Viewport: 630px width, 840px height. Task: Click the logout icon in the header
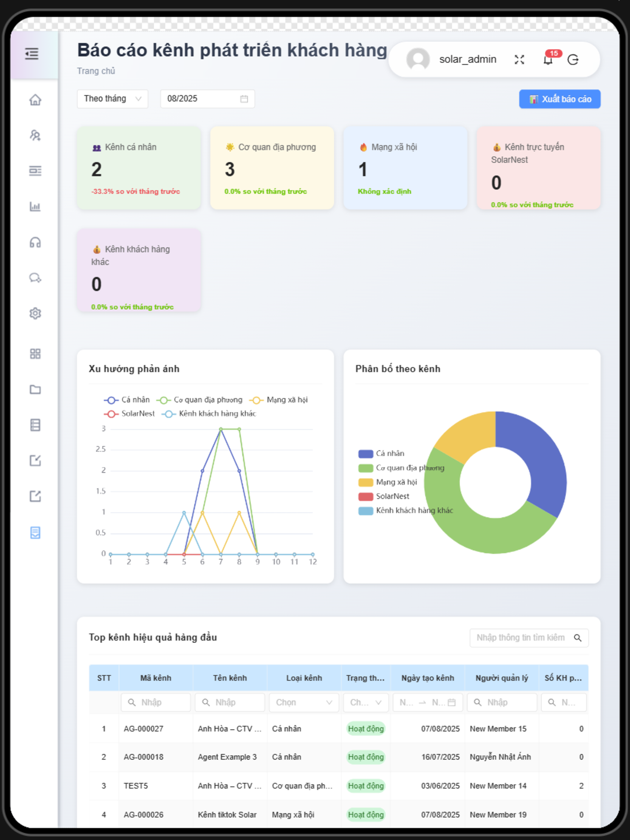[573, 60]
